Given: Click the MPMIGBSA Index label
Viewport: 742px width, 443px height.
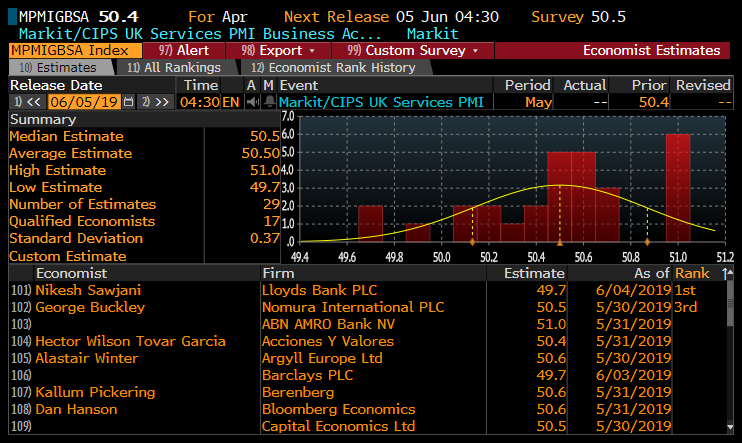Looking at the screenshot, I should coord(68,50).
